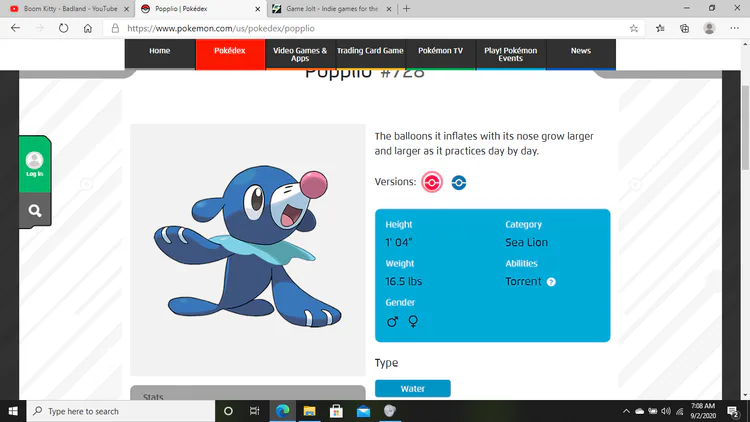Open Cortana circle icon on taskbar
Viewport: 750px width, 422px height.
[228, 411]
